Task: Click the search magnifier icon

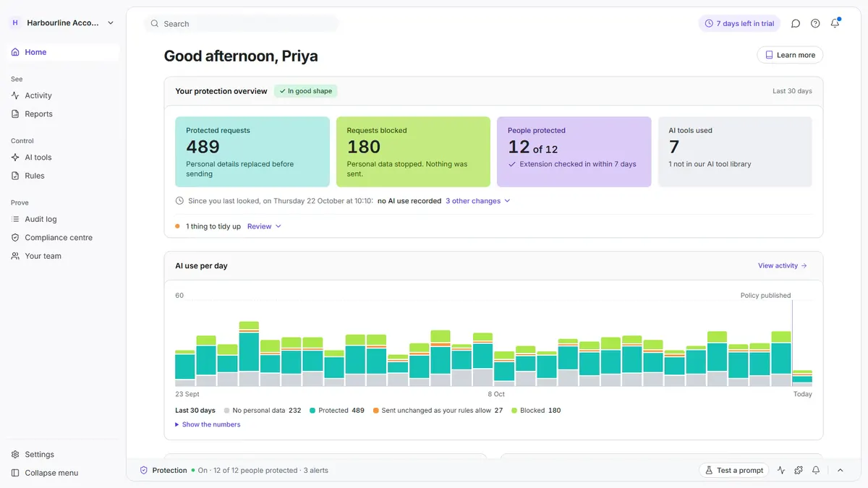Action: click(154, 24)
